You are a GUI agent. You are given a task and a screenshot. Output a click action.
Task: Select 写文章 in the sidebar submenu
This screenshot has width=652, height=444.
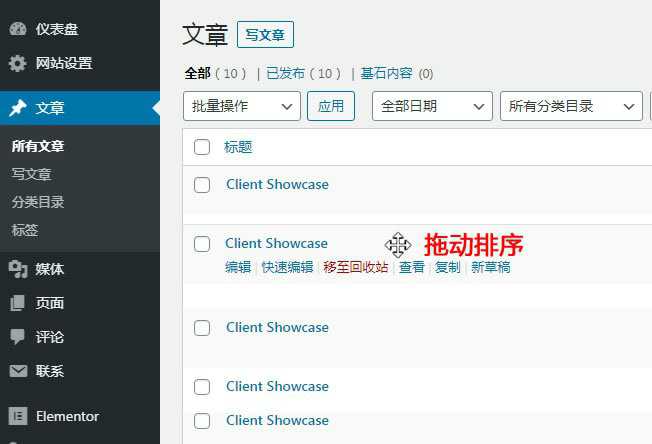click(31, 174)
